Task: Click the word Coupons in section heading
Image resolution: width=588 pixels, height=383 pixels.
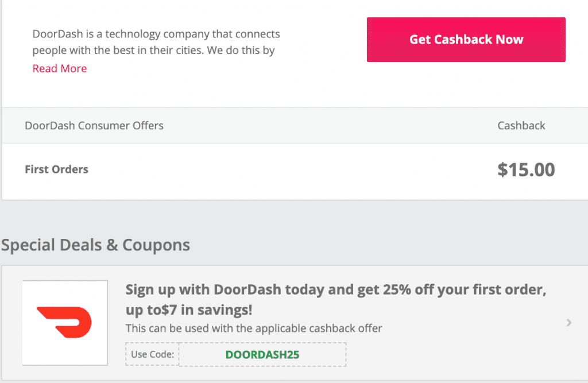Action: tap(156, 245)
